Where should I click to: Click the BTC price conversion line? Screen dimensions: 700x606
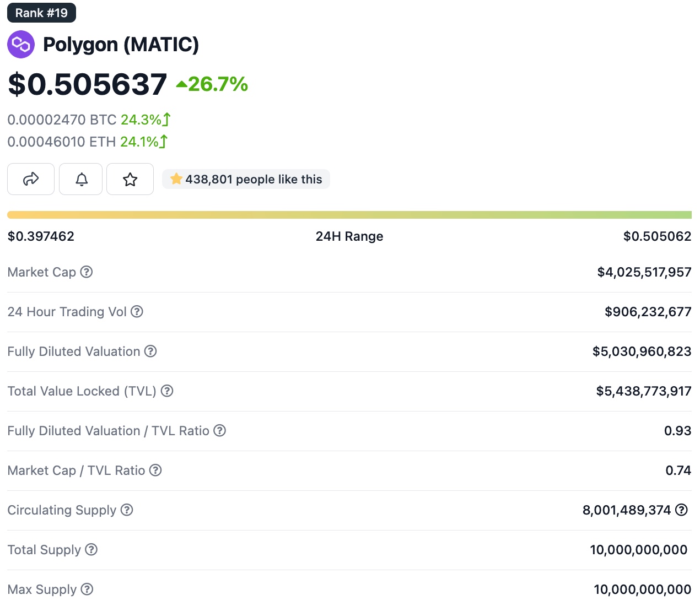[89, 120]
